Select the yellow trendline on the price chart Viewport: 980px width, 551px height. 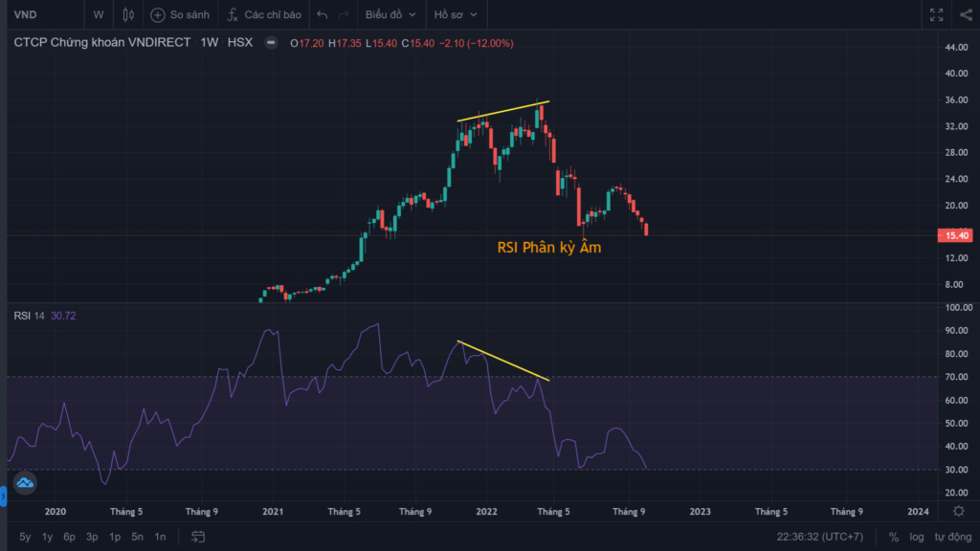tap(503, 111)
